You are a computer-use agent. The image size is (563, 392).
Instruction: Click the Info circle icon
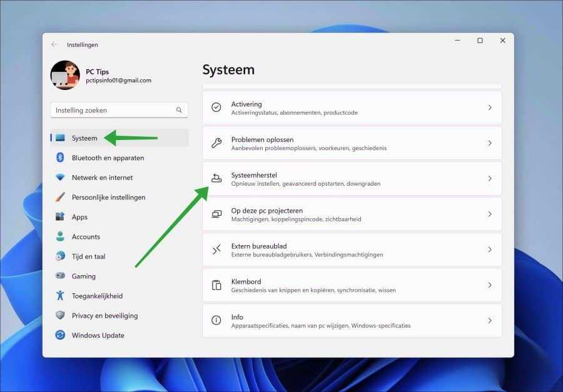tap(216, 320)
